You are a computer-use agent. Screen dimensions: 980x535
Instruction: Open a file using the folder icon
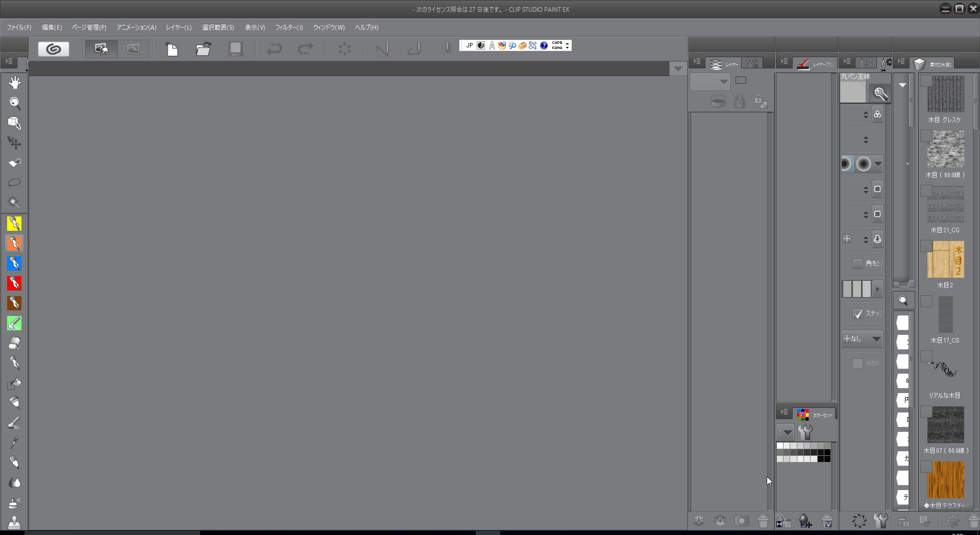[x=203, y=49]
